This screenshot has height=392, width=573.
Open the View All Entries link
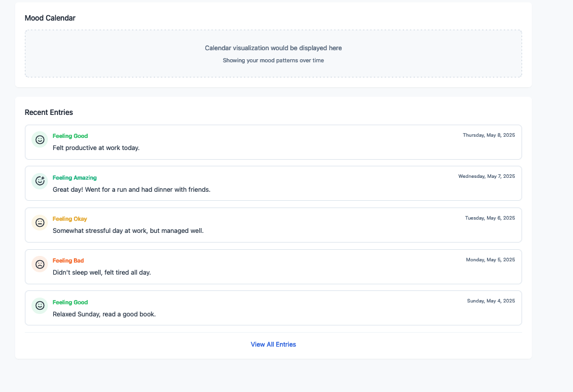click(x=273, y=344)
